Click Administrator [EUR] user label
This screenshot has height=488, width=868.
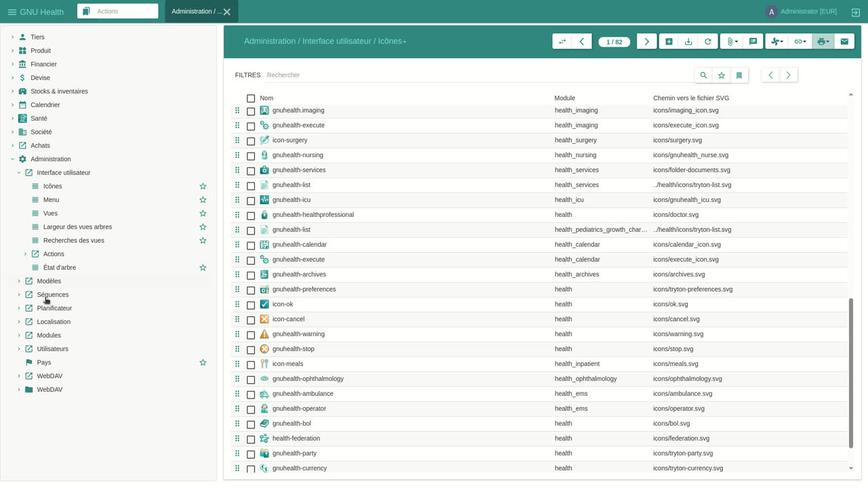(808, 12)
